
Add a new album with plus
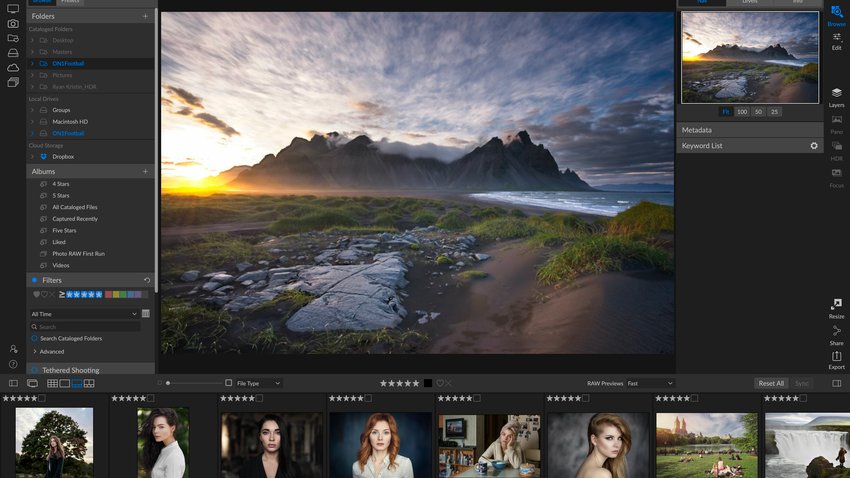[145, 171]
